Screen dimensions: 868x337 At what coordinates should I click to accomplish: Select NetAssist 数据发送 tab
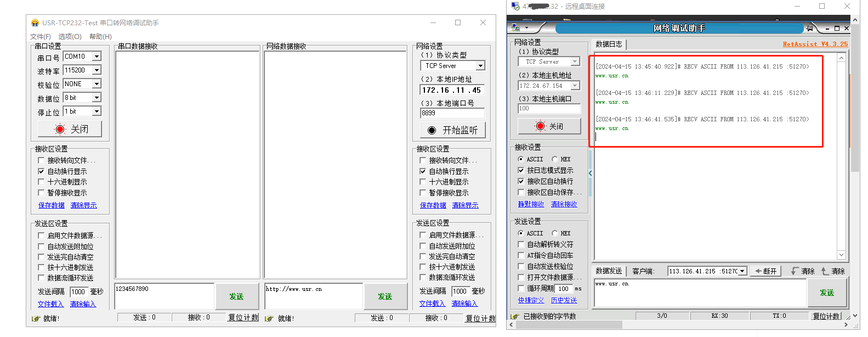(x=609, y=271)
